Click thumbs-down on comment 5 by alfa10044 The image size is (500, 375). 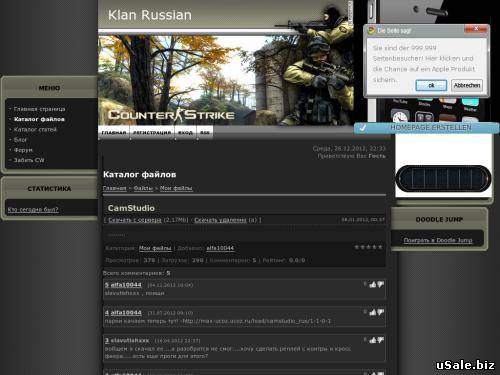coord(381,284)
